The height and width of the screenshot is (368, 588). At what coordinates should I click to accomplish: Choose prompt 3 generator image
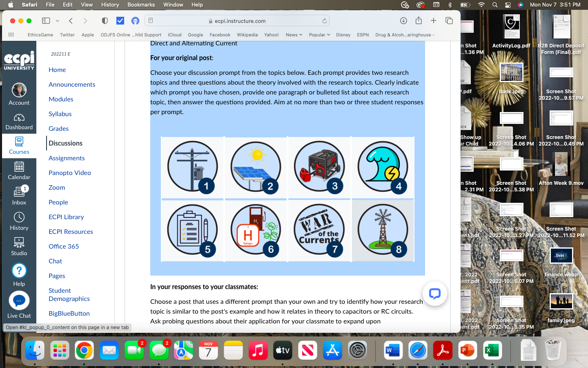tap(319, 167)
